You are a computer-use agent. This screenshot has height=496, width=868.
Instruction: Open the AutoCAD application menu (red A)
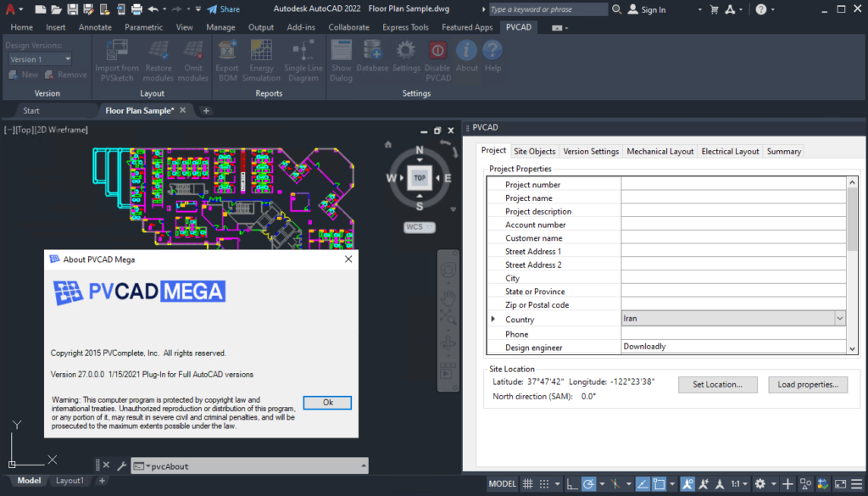coord(10,9)
